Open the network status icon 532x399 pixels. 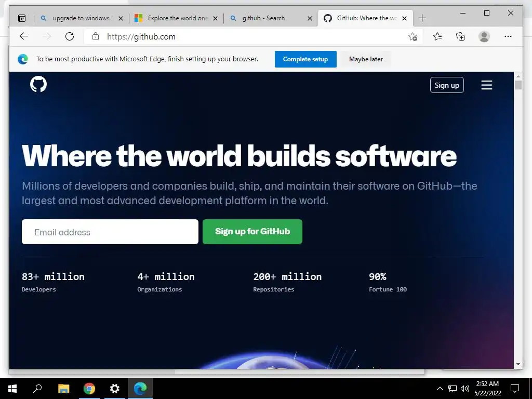pos(453,389)
